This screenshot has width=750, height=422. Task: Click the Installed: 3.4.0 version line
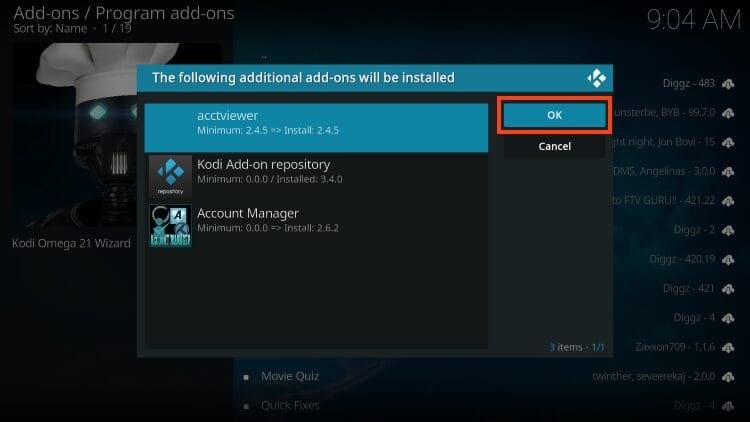click(270, 179)
